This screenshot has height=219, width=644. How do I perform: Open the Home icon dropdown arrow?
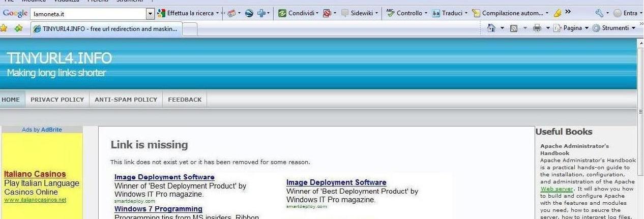coord(502,28)
